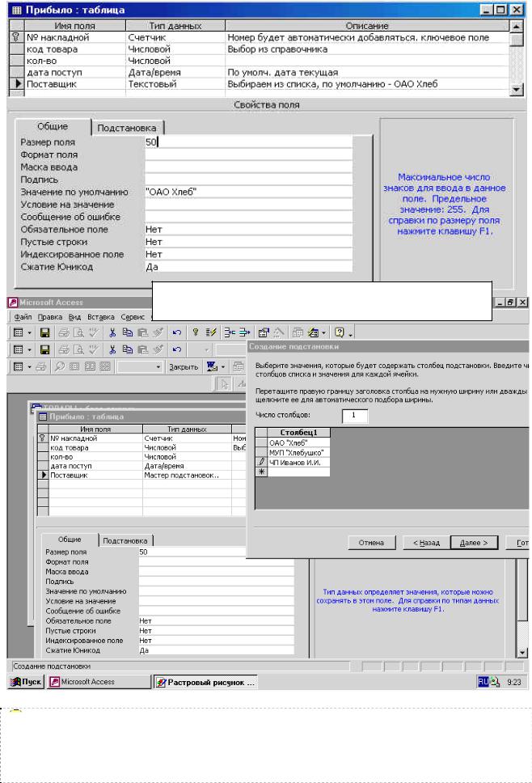Click the Cut scissors icon in the second toolbar row
The height and width of the screenshot is (783, 532).
click(x=112, y=349)
